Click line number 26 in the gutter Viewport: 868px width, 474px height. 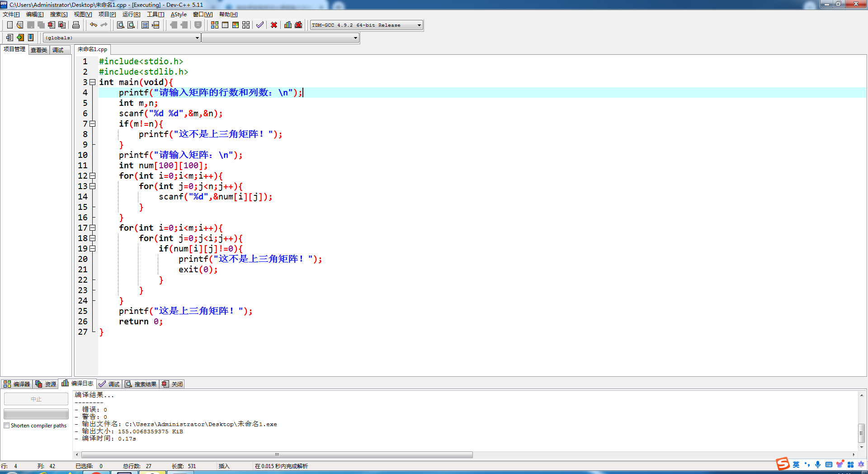click(83, 322)
